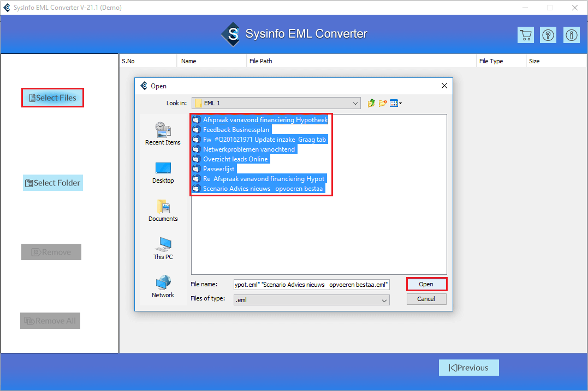This screenshot has width=588, height=391.
Task: Click Select Files button
Action: click(x=52, y=98)
